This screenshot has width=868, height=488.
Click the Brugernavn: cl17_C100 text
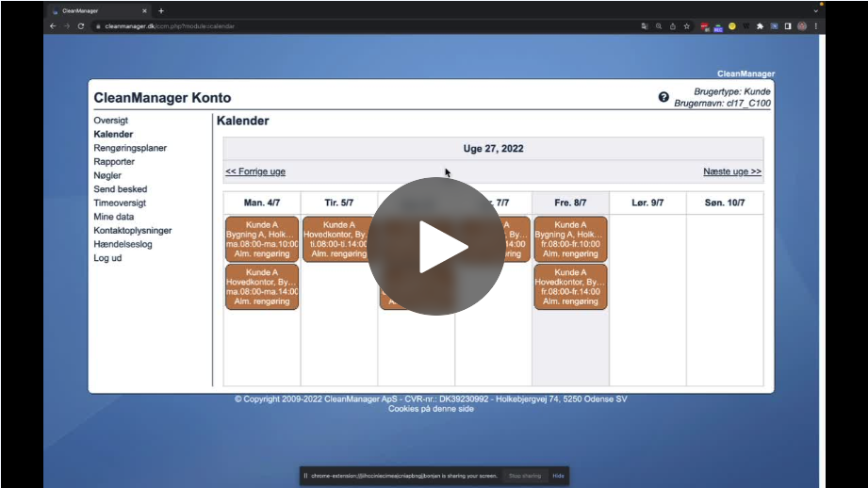coord(722,104)
